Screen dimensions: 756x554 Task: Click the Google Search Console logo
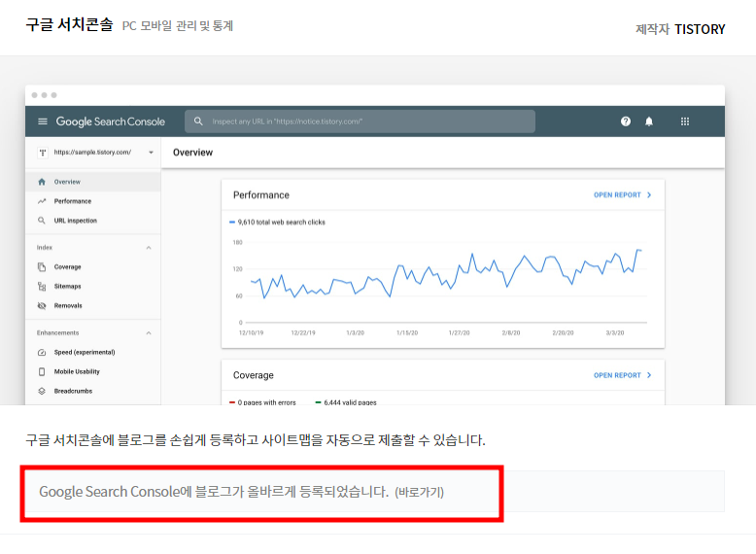coord(111,121)
